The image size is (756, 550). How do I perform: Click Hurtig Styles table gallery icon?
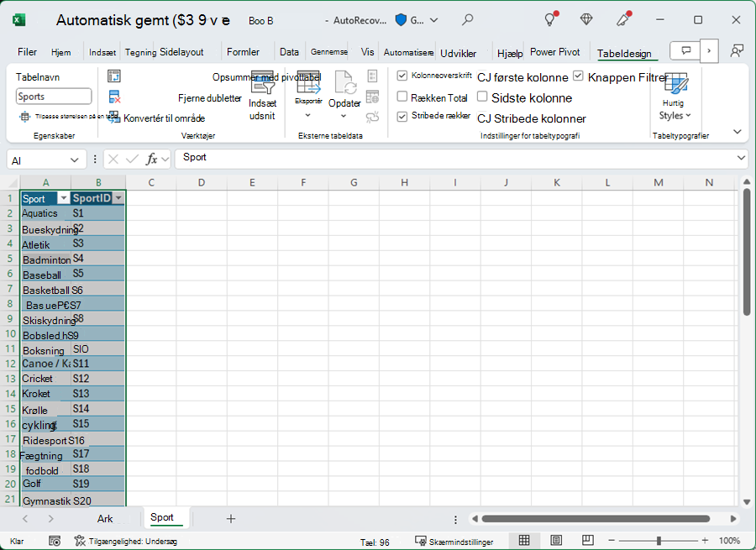click(675, 83)
